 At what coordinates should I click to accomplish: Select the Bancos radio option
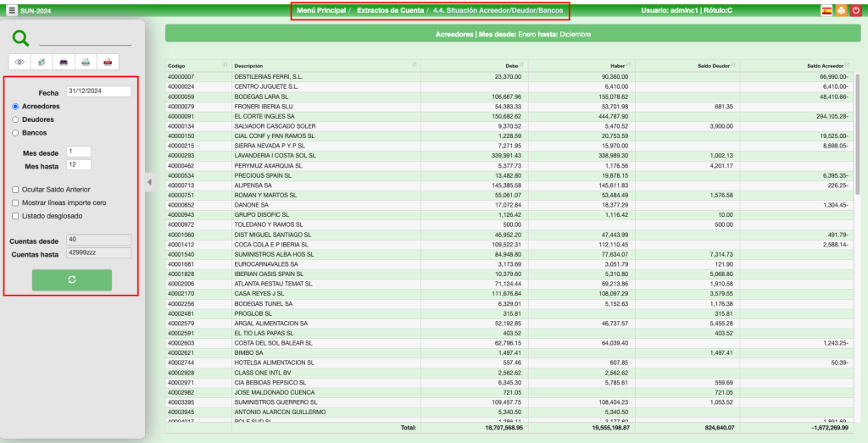click(15, 133)
